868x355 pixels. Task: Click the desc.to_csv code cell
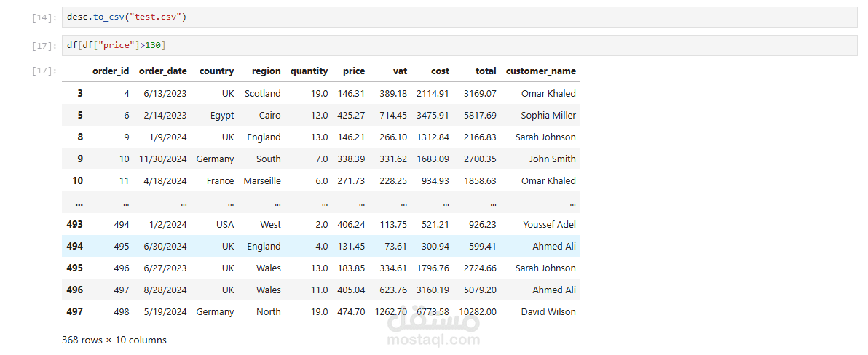coord(459,17)
